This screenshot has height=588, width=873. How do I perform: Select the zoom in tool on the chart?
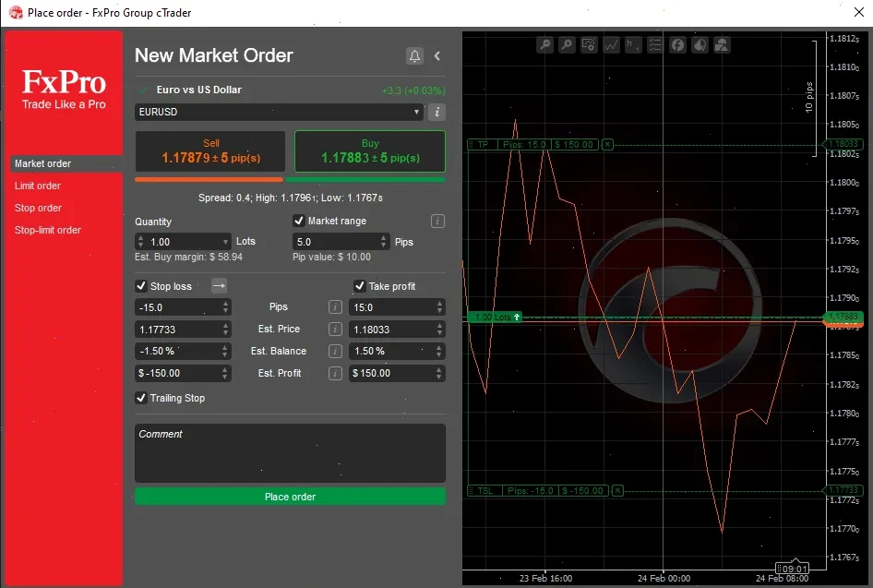coord(566,44)
